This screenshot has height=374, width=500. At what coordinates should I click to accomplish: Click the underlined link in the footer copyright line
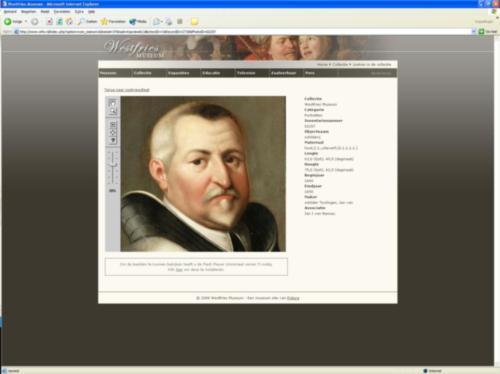tap(293, 298)
